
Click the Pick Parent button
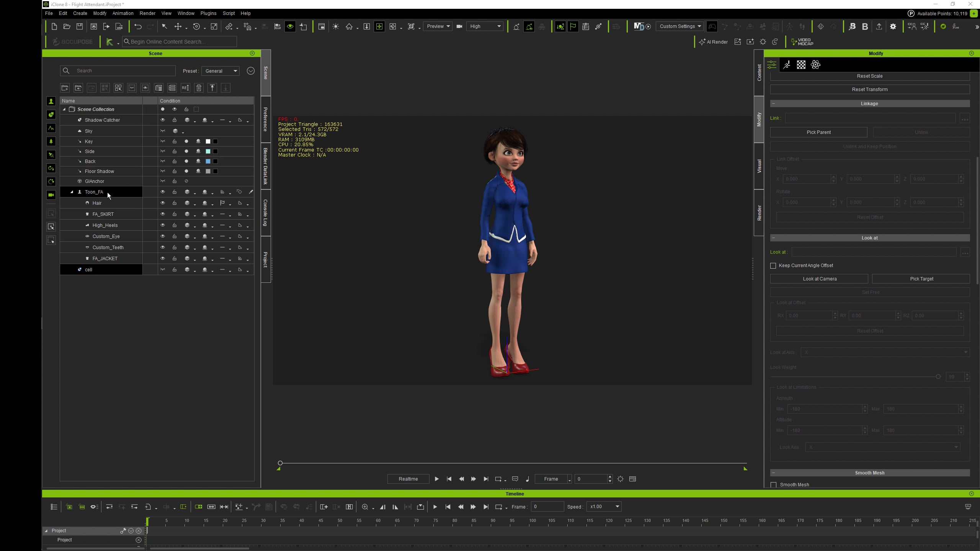(x=818, y=132)
